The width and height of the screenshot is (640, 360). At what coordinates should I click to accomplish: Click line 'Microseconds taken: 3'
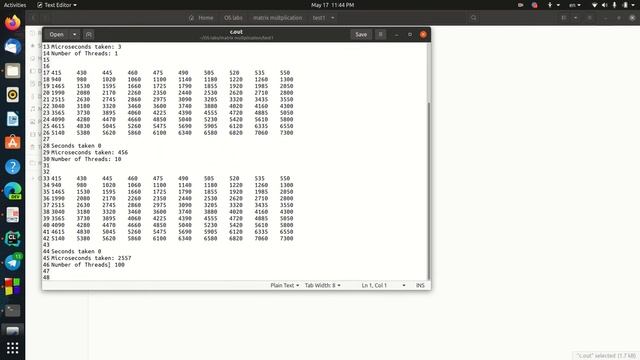[x=86, y=47]
